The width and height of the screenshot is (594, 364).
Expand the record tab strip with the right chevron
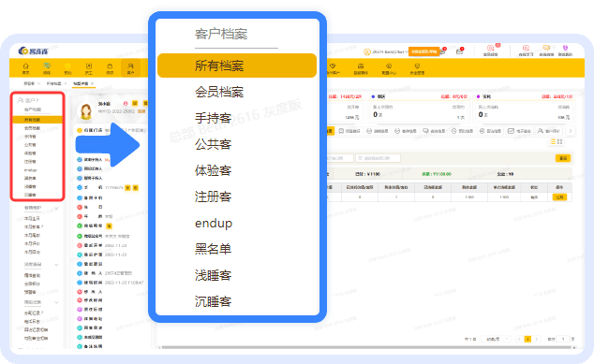[x=570, y=131]
